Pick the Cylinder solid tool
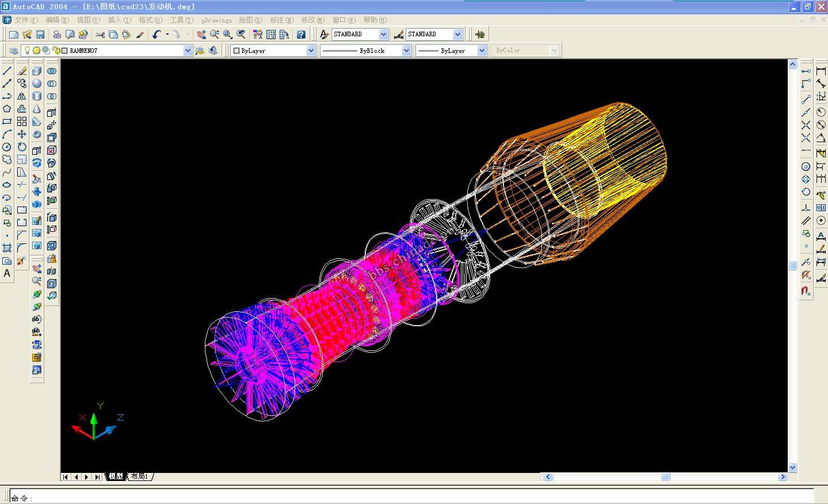The width and height of the screenshot is (828, 504). pyautogui.click(x=37, y=96)
